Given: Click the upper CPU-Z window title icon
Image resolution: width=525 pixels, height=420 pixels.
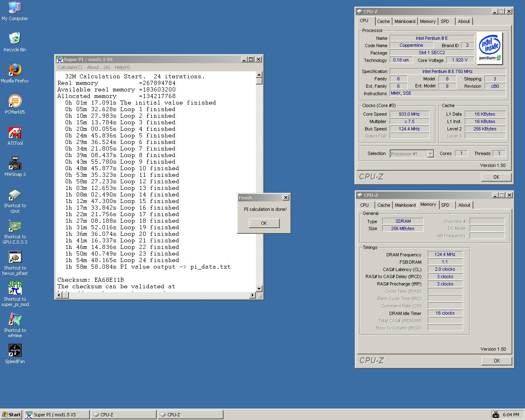Looking at the screenshot, I should point(360,11).
